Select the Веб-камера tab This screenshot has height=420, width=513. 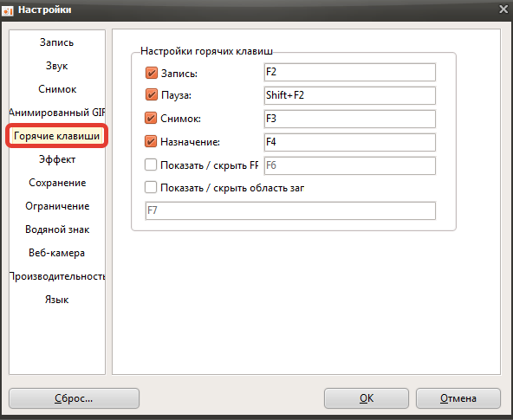tap(57, 253)
